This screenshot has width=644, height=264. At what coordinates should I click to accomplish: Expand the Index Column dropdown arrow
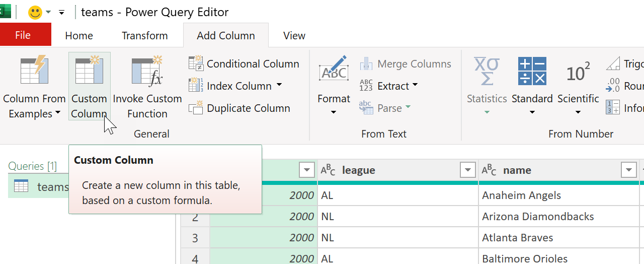coord(279,86)
